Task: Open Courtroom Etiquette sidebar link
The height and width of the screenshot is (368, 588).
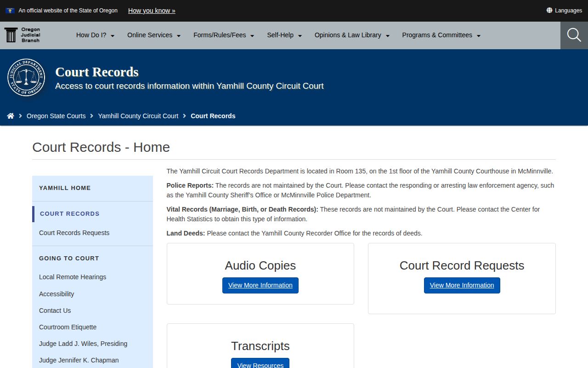Action: coord(68,327)
